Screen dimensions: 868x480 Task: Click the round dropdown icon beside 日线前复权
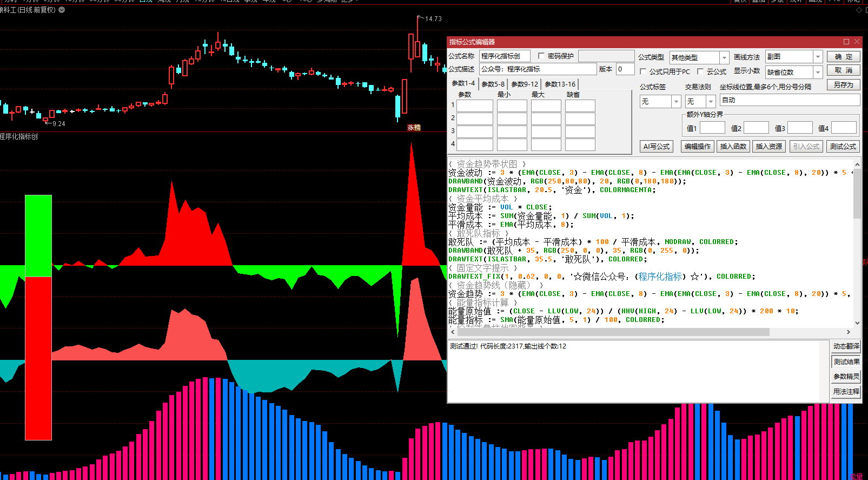click(62, 10)
